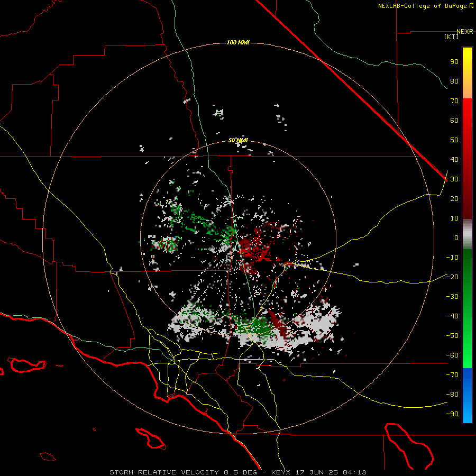Viewport: 476px width, 476px height.
Task: Click the 70 value on velocity scale
Action: pos(454,101)
